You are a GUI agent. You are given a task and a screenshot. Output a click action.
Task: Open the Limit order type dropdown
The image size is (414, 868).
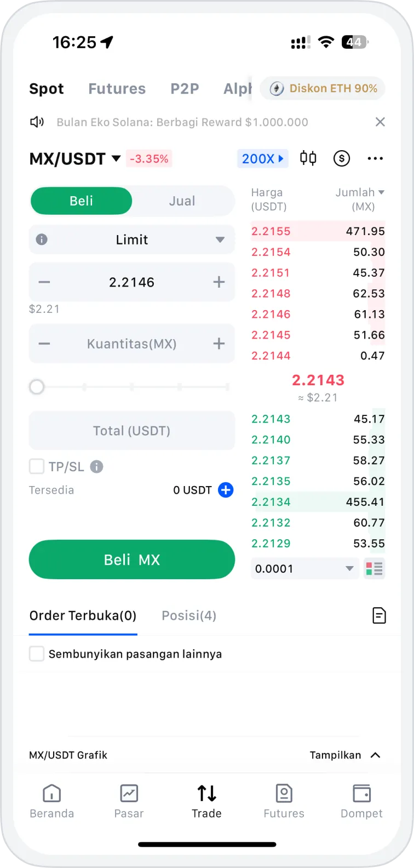132,239
